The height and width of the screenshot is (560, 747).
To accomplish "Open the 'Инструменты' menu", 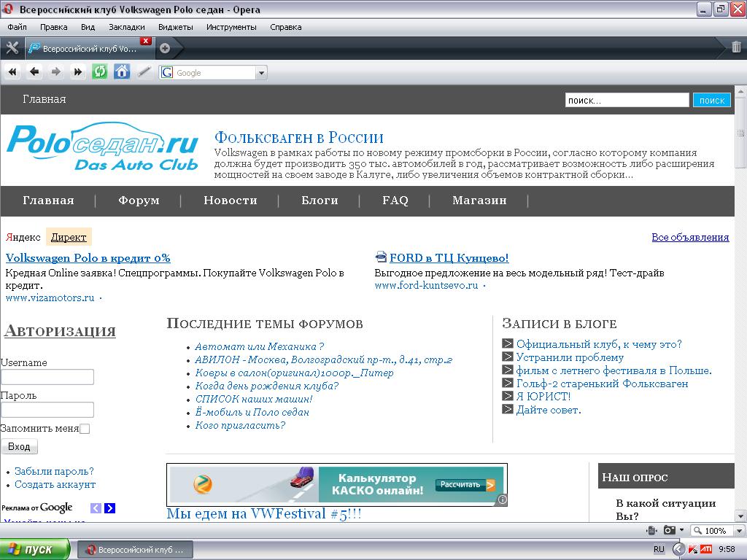I will pyautogui.click(x=231, y=27).
